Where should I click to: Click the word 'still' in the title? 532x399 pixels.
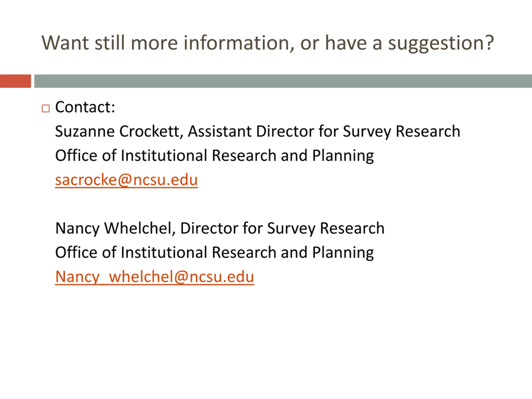pyautogui.click(x=110, y=43)
